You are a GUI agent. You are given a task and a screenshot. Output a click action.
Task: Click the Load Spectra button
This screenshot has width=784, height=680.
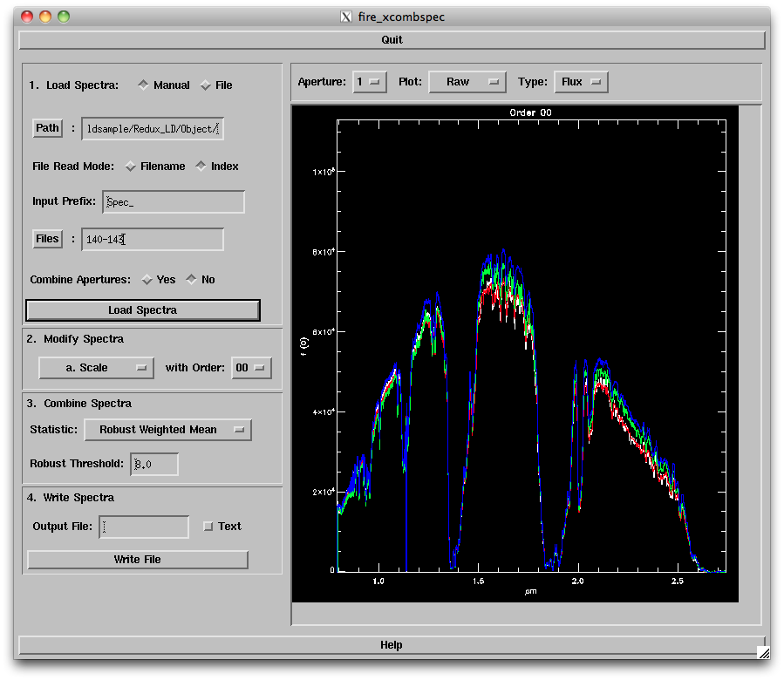pos(143,310)
